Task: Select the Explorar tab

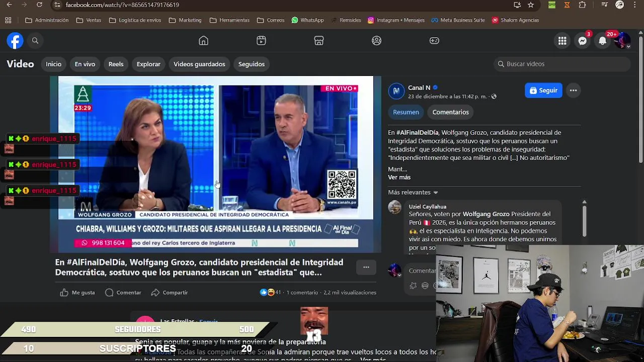Action: (x=148, y=64)
